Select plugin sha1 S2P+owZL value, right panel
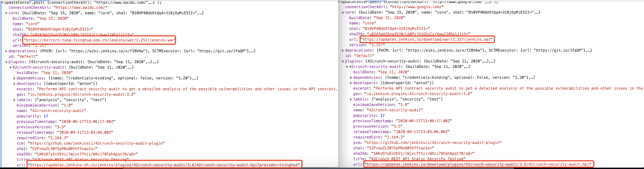The image size is (644, 169). (x=400, y=148)
